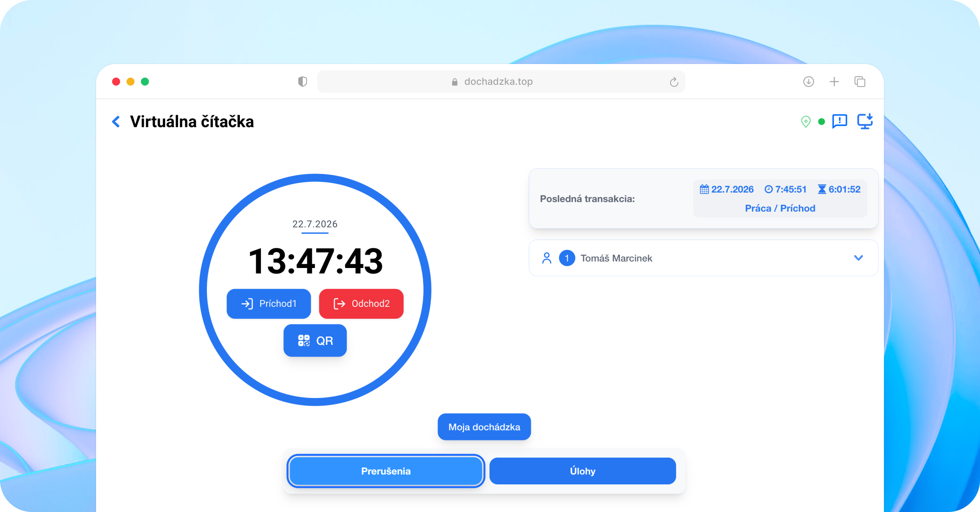Click the privacy shield icon
This screenshot has width=980, height=512.
[x=303, y=82]
